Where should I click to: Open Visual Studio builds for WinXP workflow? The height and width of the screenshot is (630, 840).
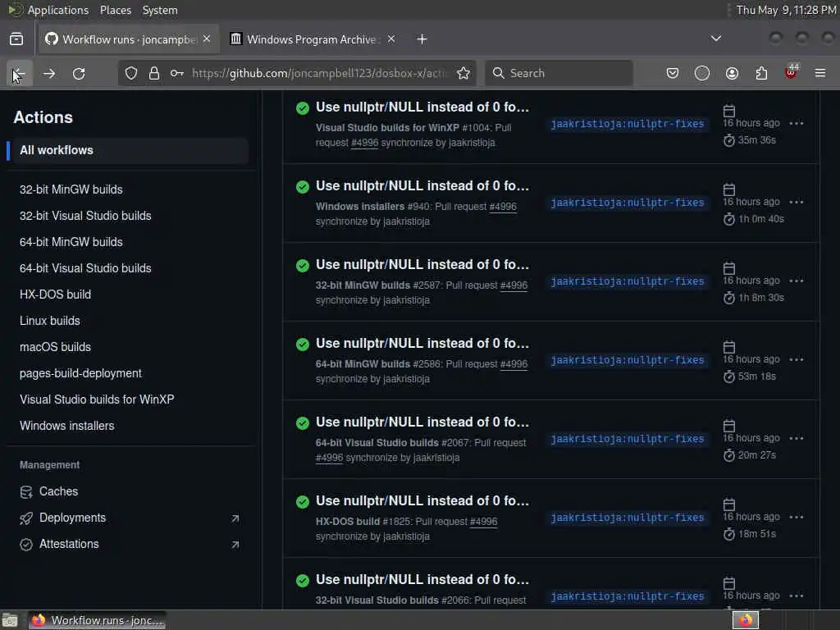tap(97, 399)
